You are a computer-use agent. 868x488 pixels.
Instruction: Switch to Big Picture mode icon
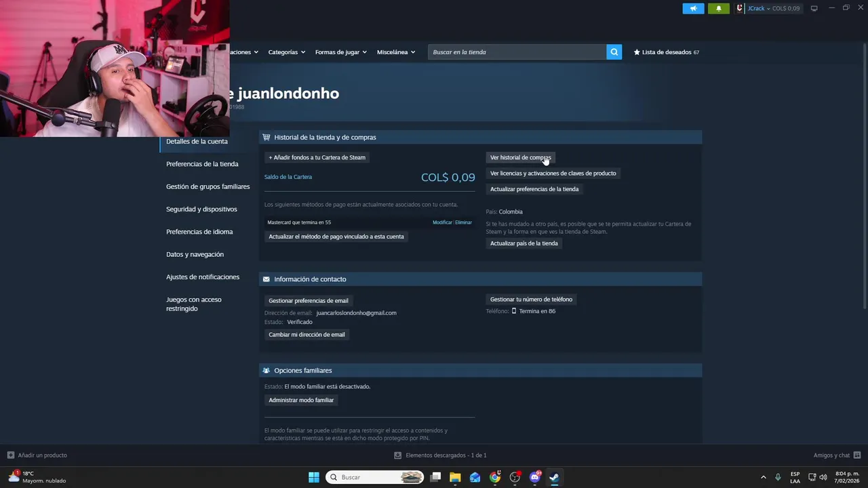tap(814, 9)
